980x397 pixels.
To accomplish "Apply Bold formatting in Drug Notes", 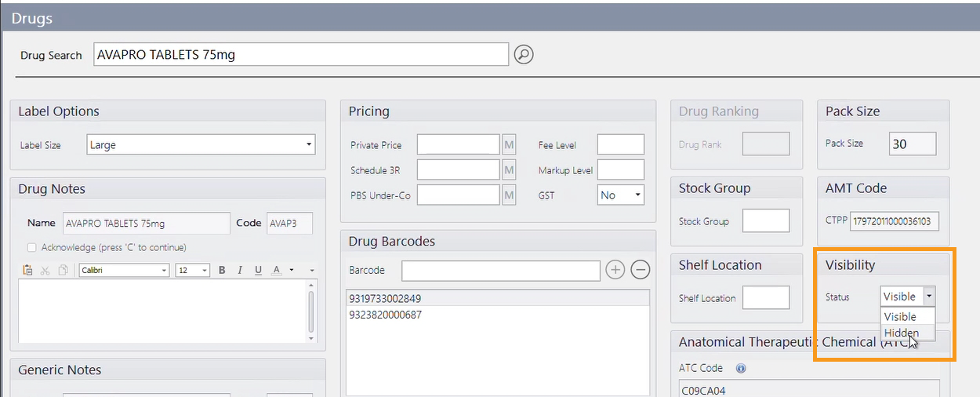I will click(222, 270).
